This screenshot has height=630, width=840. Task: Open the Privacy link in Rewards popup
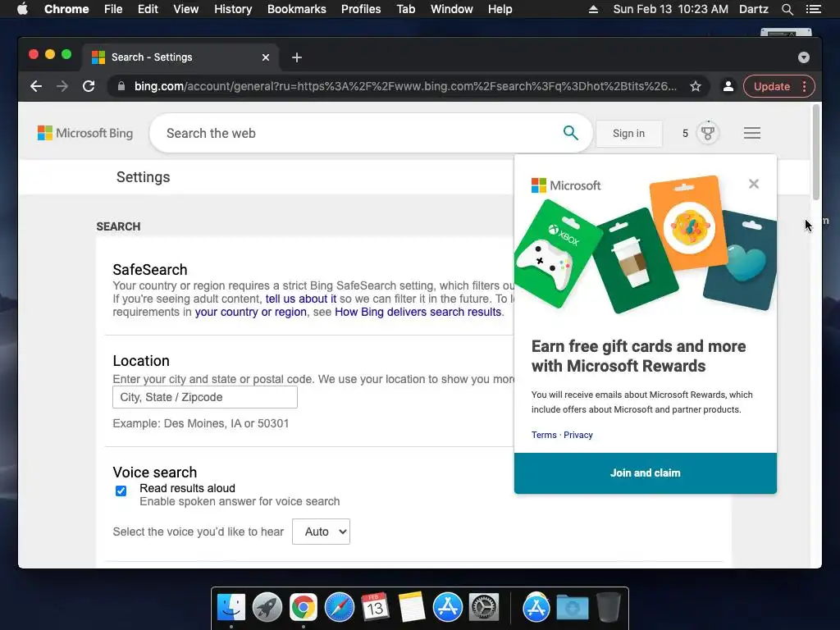(x=578, y=435)
